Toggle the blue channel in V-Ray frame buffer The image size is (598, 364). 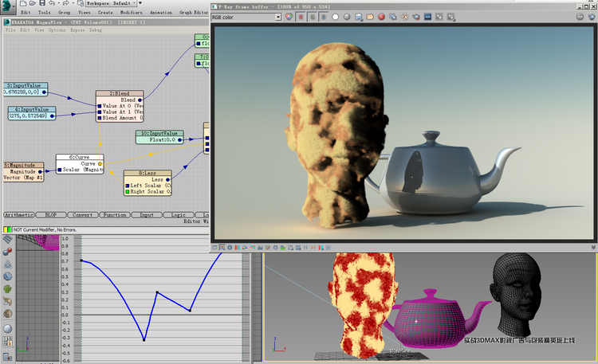pos(324,17)
